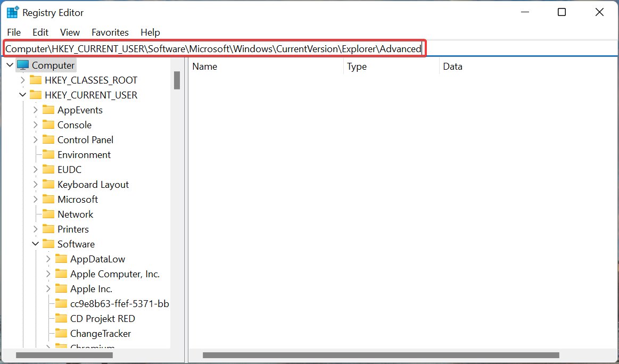Select the Computer monitor icon in tree

tap(23, 65)
